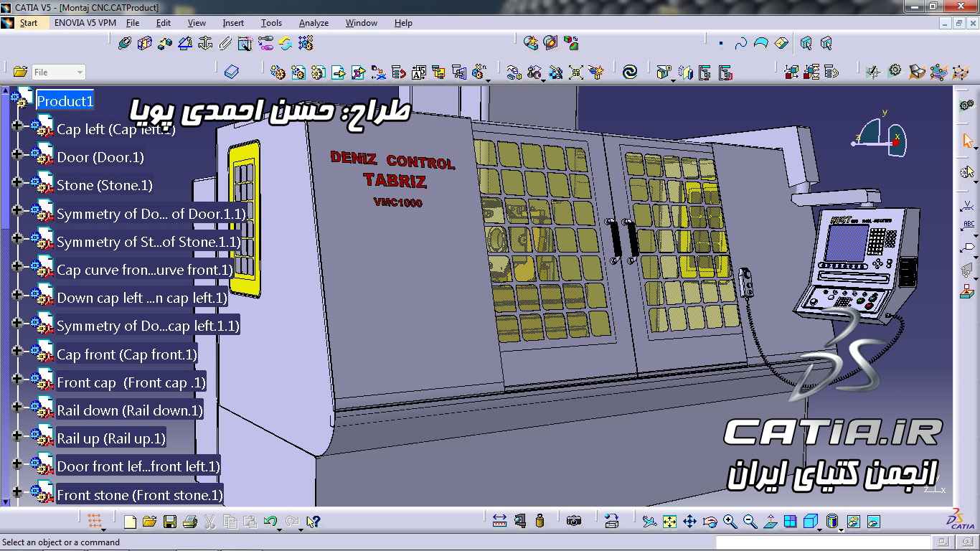Click the Rotate view icon
980x551 pixels.
[x=710, y=522]
